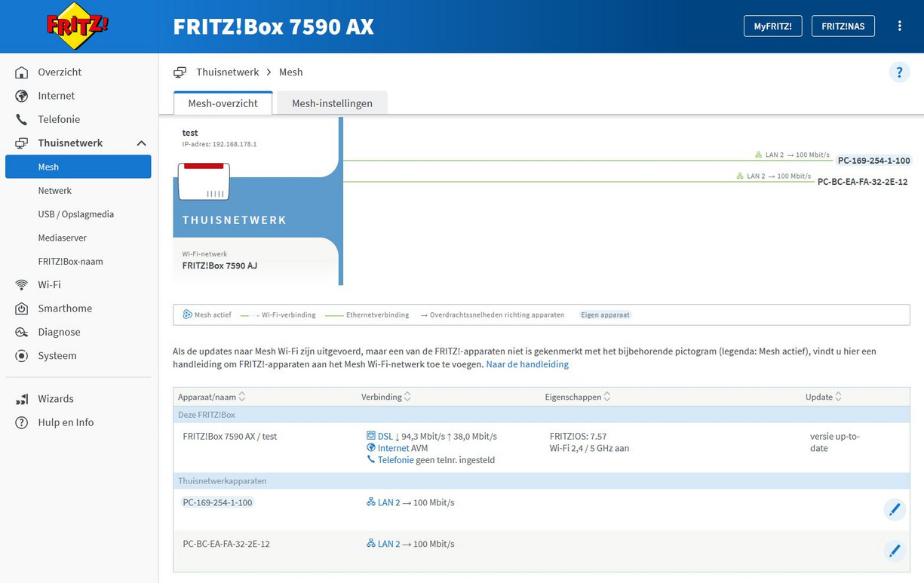Click the FRITZ!OS: 7.57 text

tap(578, 436)
